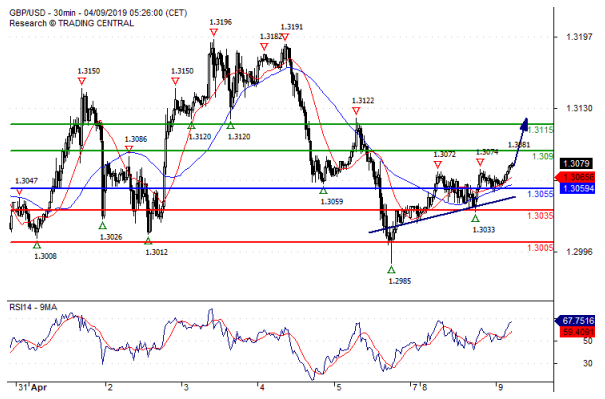The width and height of the screenshot is (605, 399).
Task: Click the green triangle marker at 1.3008
Action: pos(37,245)
